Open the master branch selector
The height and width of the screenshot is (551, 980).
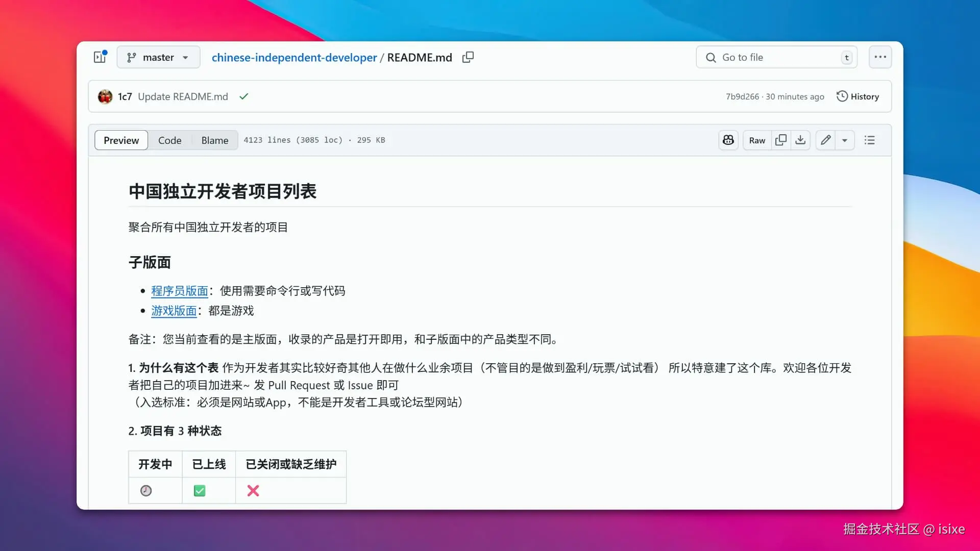158,57
